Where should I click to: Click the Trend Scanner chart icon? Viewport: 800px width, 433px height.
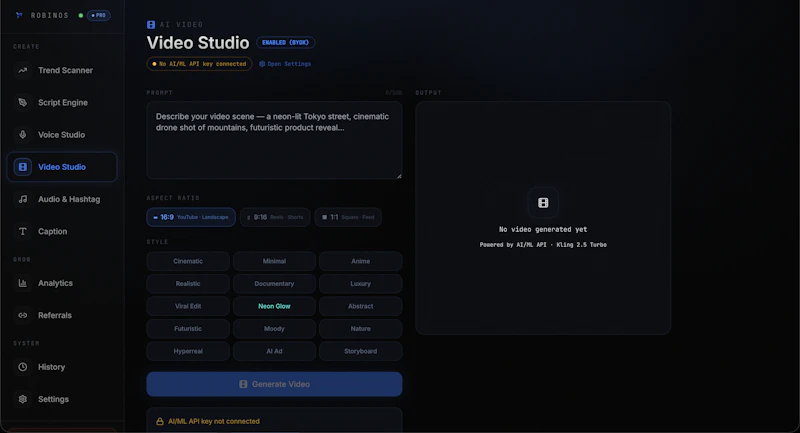(22, 70)
